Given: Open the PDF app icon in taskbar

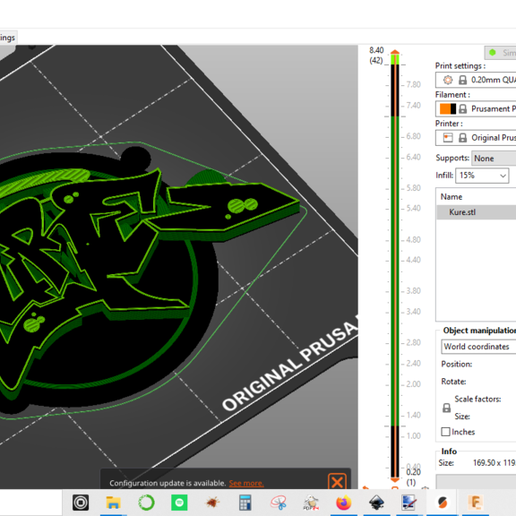Looking at the screenshot, I should pyautogui.click(x=311, y=502).
